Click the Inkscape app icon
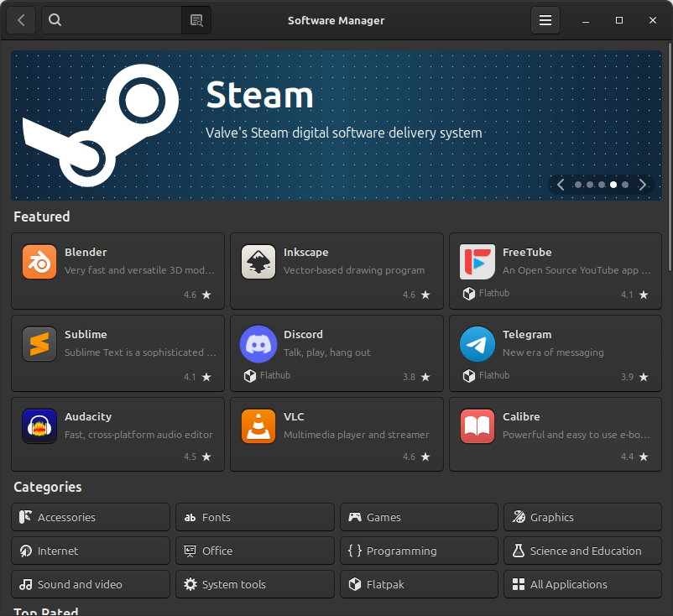The image size is (673, 616). pyautogui.click(x=258, y=262)
